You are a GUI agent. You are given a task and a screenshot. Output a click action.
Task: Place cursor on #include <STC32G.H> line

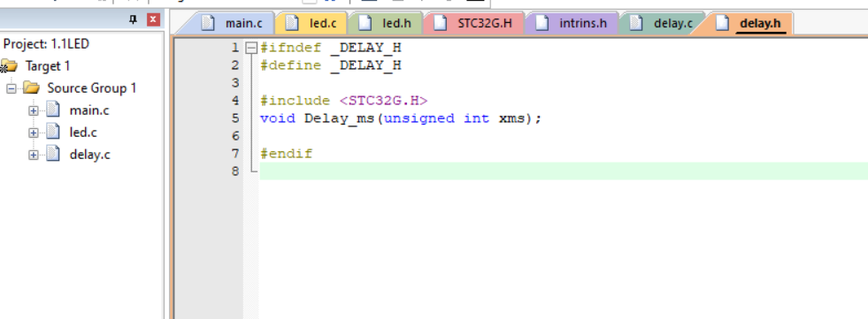coord(344,101)
